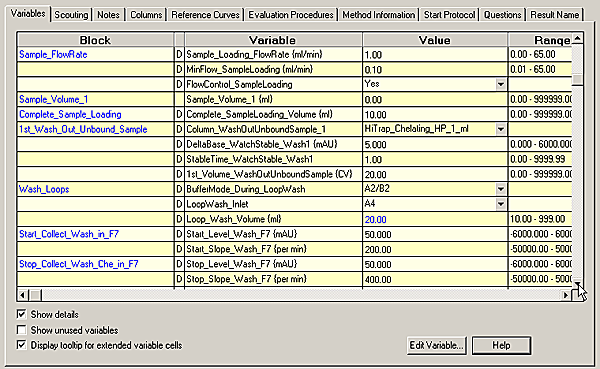Edit Start_Slope_Wash_F7 value 200.00
Viewport: 600px width, 369px height.
point(435,249)
